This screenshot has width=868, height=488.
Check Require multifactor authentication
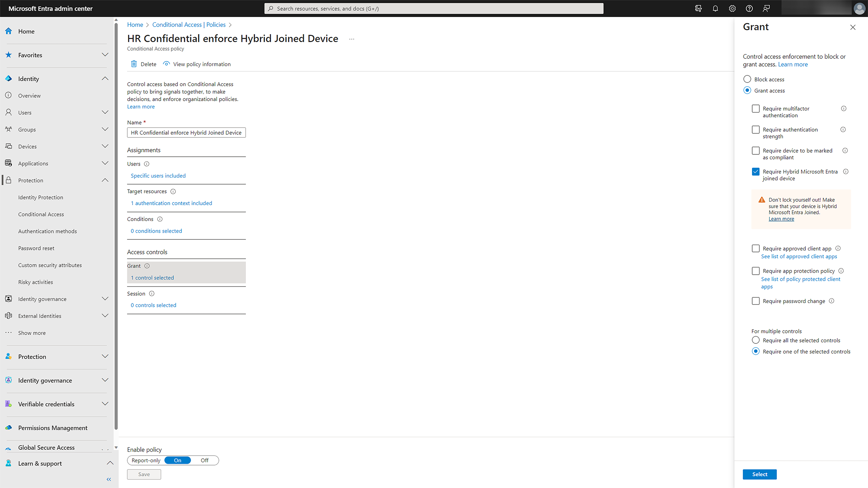tap(755, 108)
